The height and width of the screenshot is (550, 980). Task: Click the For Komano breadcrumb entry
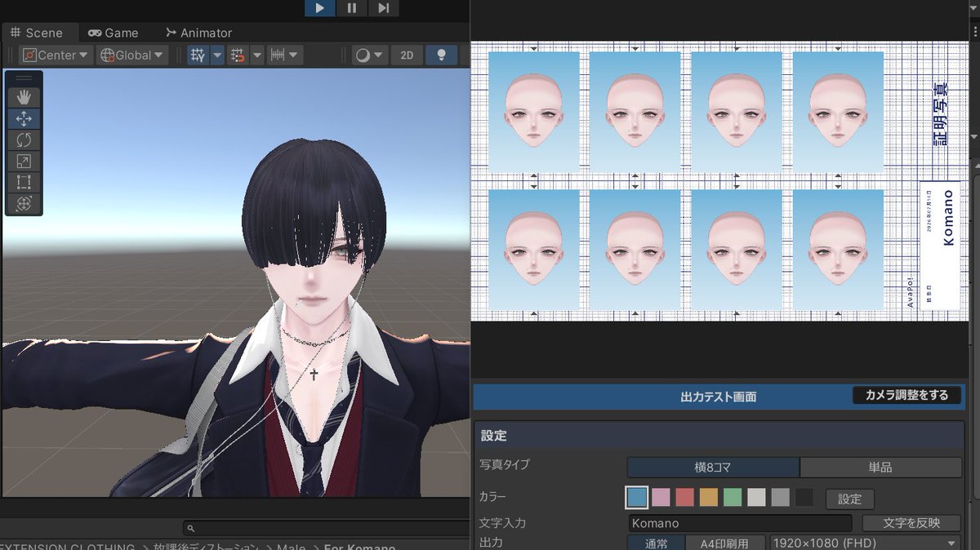pos(359,547)
